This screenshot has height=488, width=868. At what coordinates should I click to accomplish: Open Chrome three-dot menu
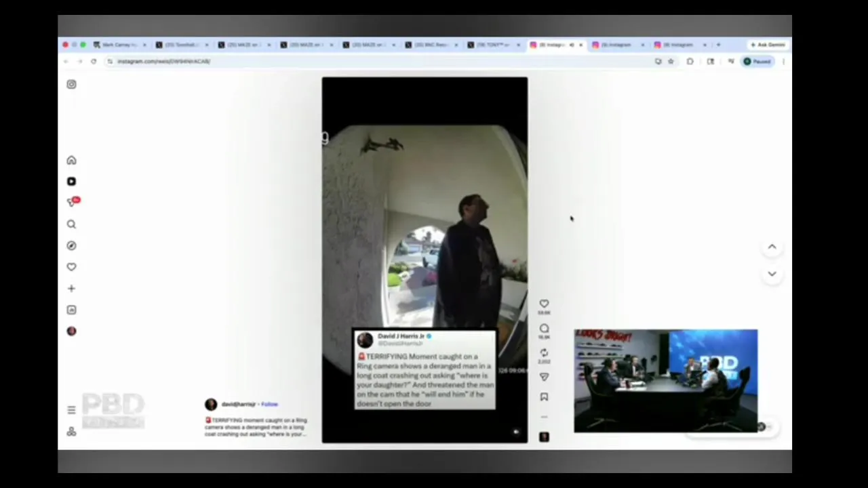[x=783, y=61]
